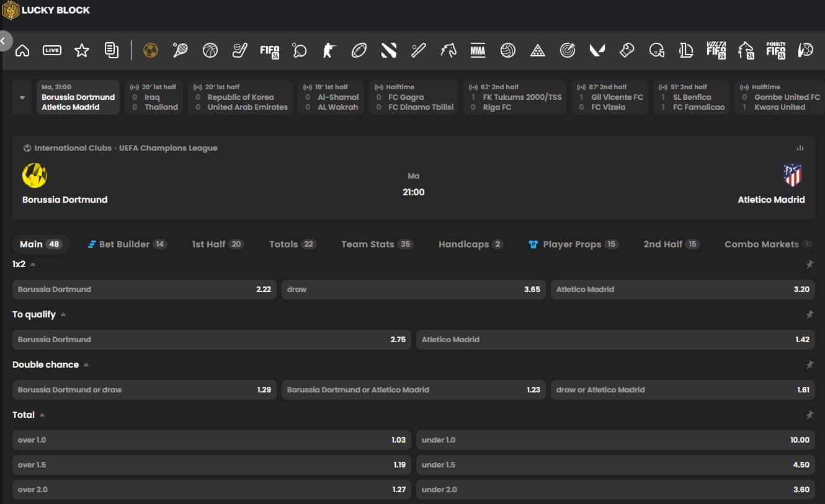Select the Ice Hockey sport icon

click(x=240, y=50)
